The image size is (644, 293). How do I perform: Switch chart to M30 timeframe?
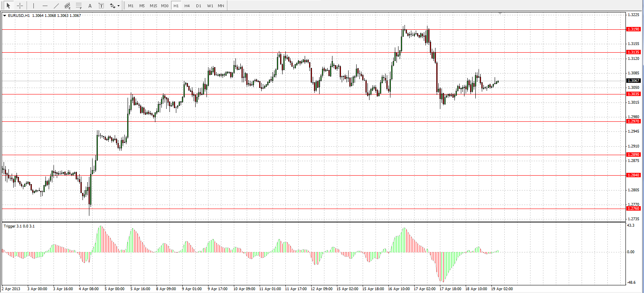tap(165, 6)
